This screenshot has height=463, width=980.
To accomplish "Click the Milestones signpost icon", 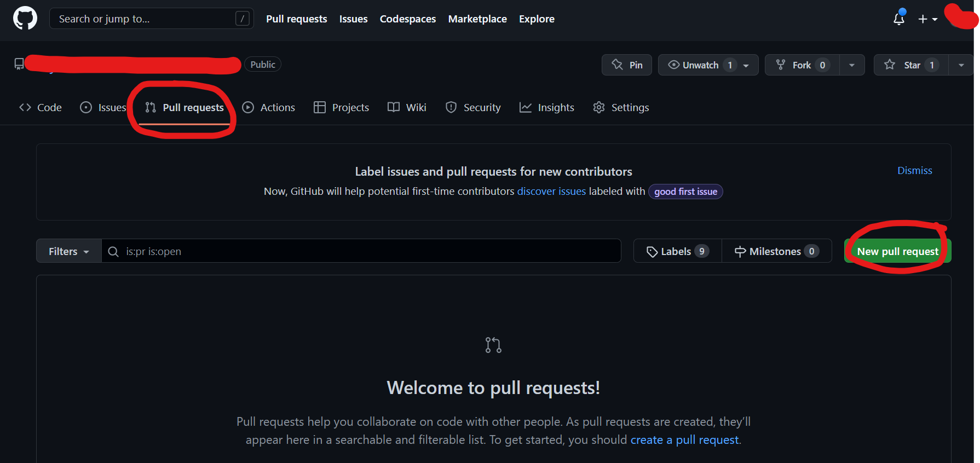I will coord(740,252).
